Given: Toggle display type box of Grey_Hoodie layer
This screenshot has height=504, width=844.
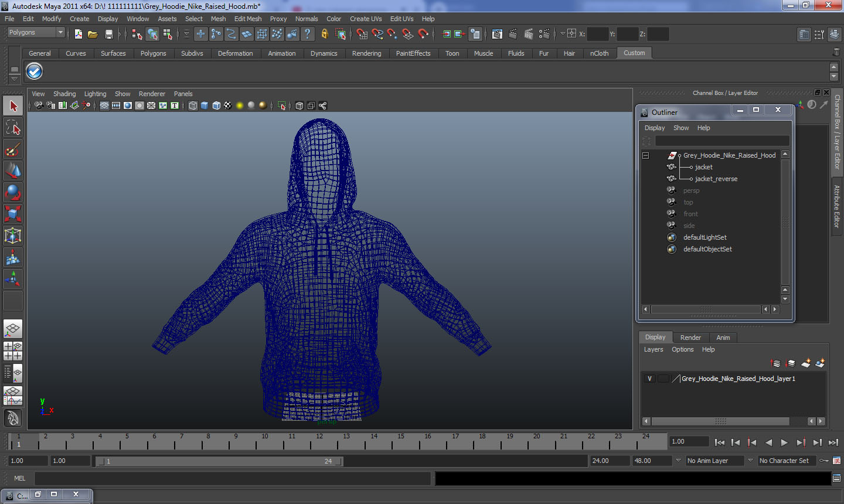Looking at the screenshot, I should tap(663, 379).
